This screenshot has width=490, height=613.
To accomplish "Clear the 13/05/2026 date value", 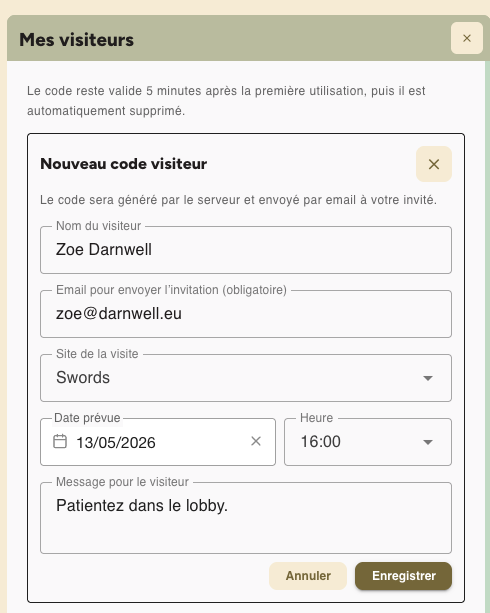I will 256,441.
